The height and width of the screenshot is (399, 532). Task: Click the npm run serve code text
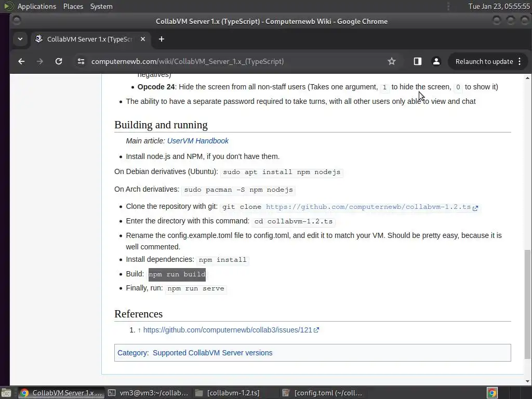(x=196, y=288)
